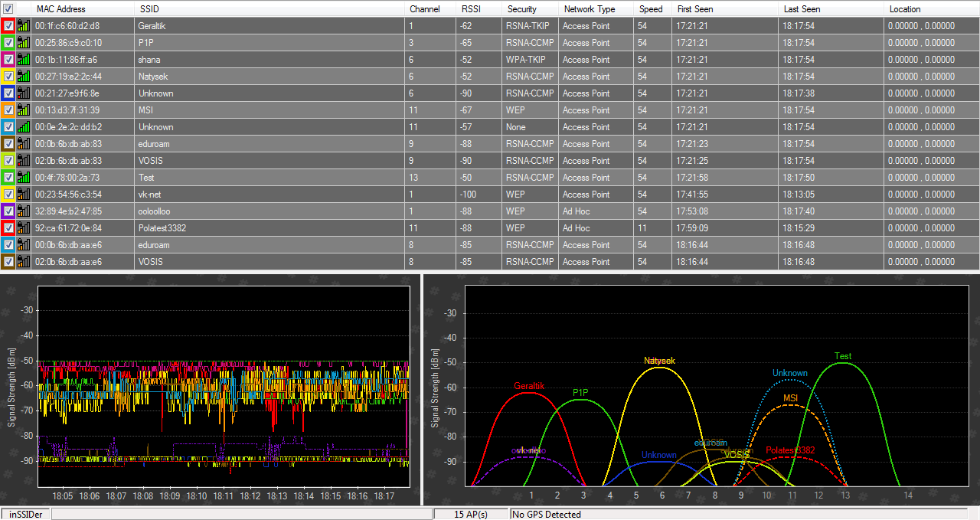Toggle checkbox for MAC 02:0b:6b:db:aa:e6
The height and width of the screenshot is (520, 980).
[8, 261]
